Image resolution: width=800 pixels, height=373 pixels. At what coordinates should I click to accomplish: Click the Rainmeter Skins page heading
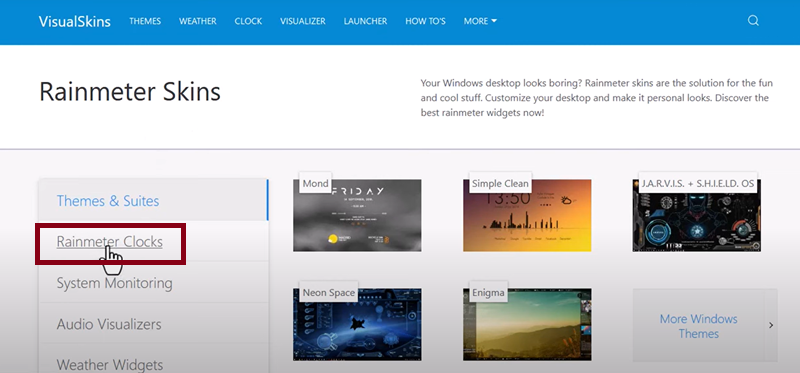point(130,92)
